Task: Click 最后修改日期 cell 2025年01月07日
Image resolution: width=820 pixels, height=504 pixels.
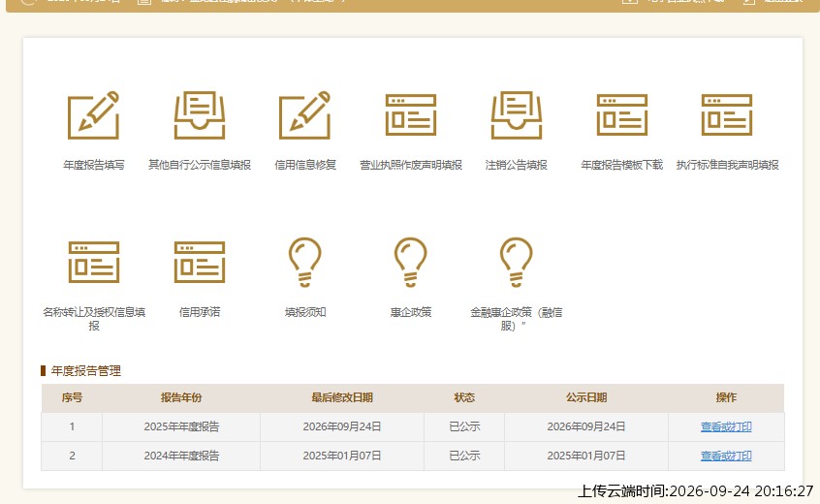Action: point(342,456)
